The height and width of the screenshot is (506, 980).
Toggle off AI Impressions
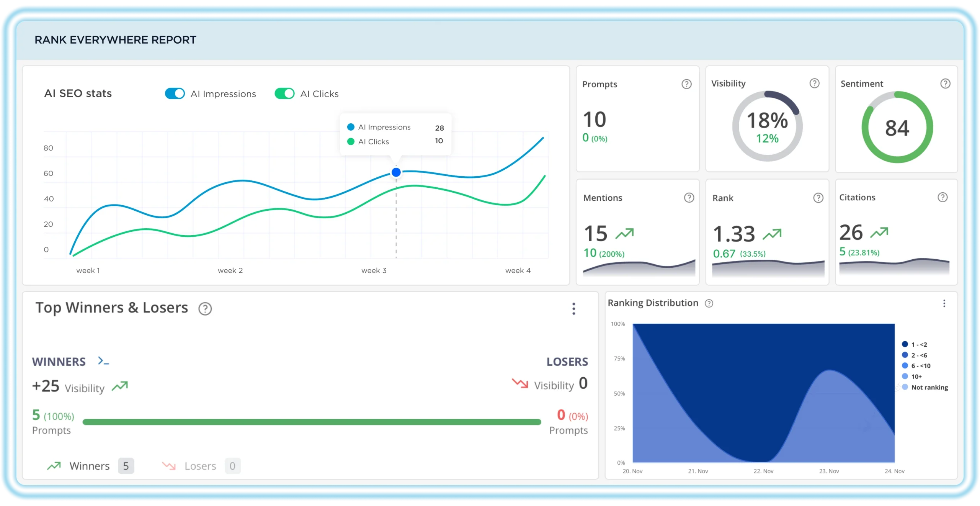(x=175, y=93)
